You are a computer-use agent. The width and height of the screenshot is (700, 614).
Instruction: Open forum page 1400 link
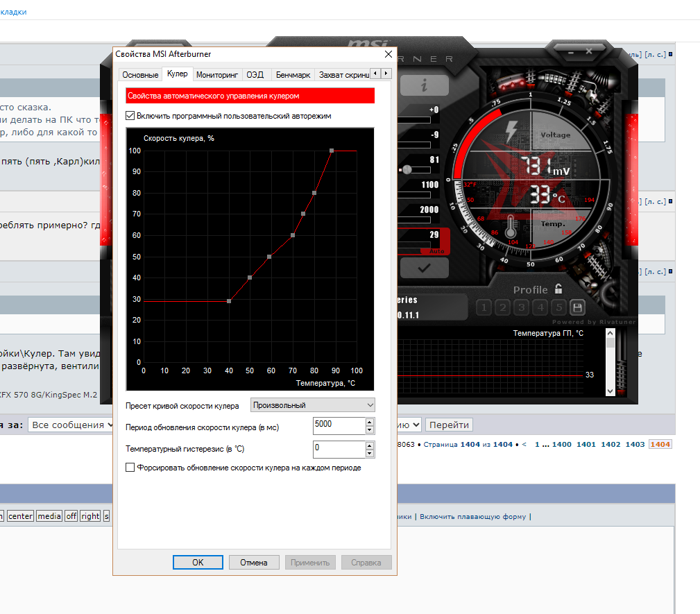pyautogui.click(x=562, y=444)
